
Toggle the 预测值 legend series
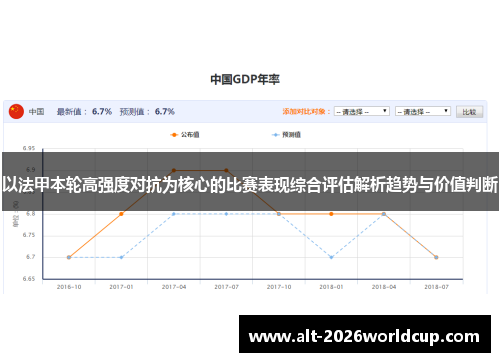(286, 135)
